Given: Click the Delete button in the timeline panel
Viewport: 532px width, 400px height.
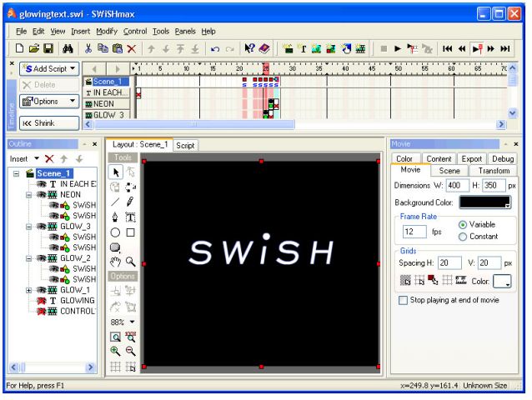Looking at the screenshot, I should pyautogui.click(x=49, y=85).
